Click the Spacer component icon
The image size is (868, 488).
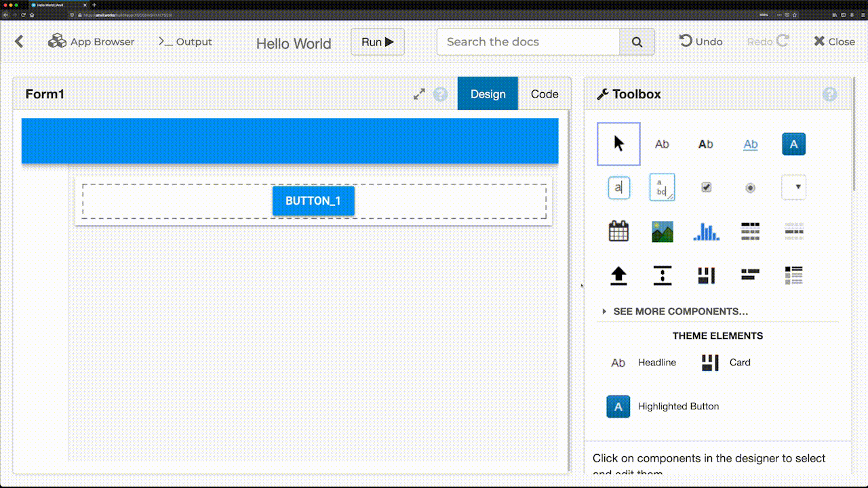tap(662, 274)
